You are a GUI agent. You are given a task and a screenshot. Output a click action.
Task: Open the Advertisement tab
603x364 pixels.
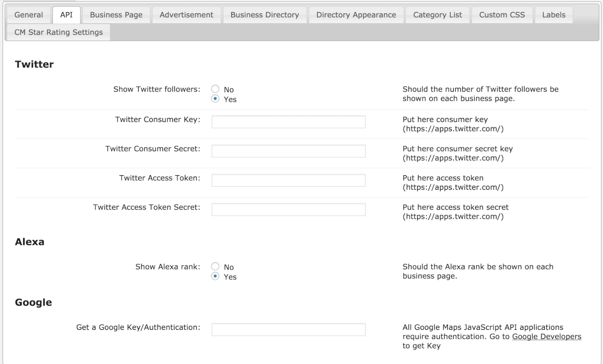[x=186, y=15]
